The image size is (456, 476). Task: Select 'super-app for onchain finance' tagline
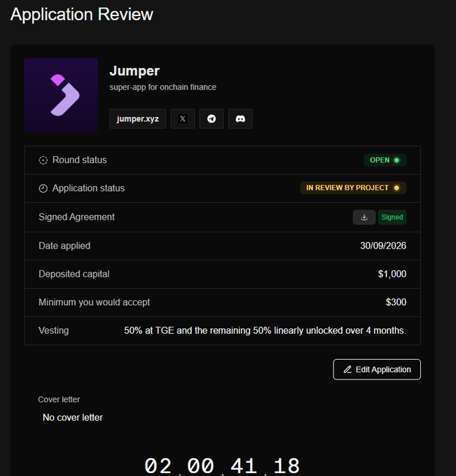163,87
